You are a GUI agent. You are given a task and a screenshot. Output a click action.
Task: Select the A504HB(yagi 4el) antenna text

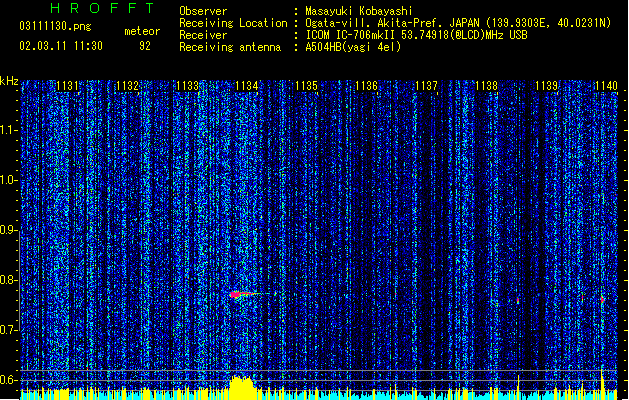click(353, 47)
